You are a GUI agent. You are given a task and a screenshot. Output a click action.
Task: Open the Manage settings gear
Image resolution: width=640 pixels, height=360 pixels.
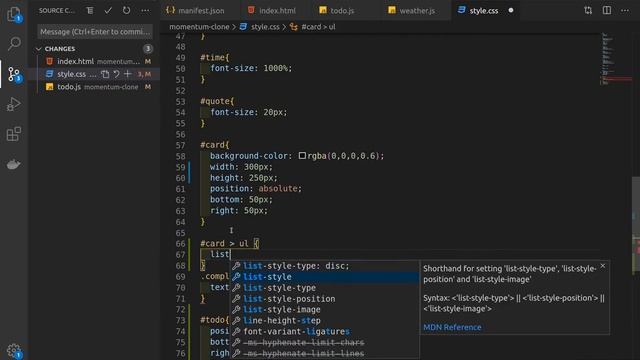14,350
